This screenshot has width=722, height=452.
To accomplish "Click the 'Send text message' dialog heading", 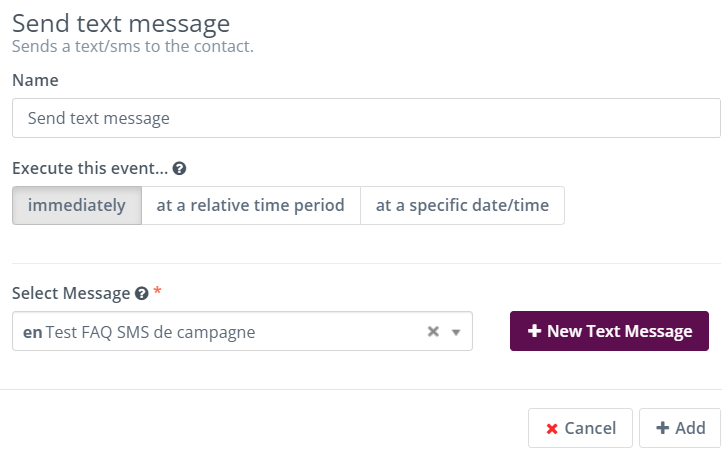I will 121,23.
